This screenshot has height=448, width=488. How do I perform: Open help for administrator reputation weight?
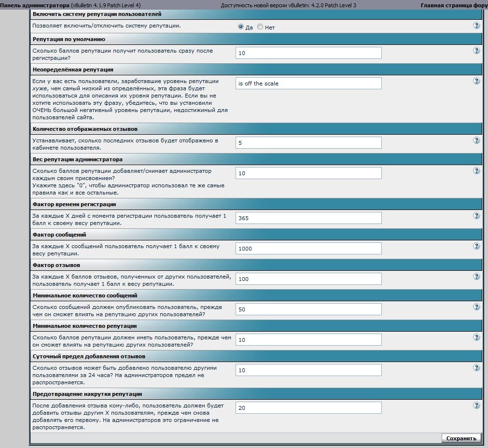(476, 171)
